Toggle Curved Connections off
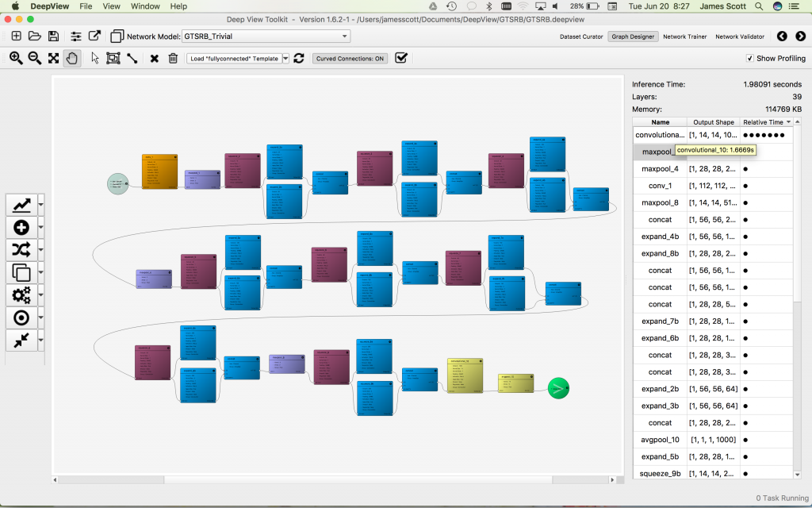The width and height of the screenshot is (812, 508). click(x=349, y=58)
